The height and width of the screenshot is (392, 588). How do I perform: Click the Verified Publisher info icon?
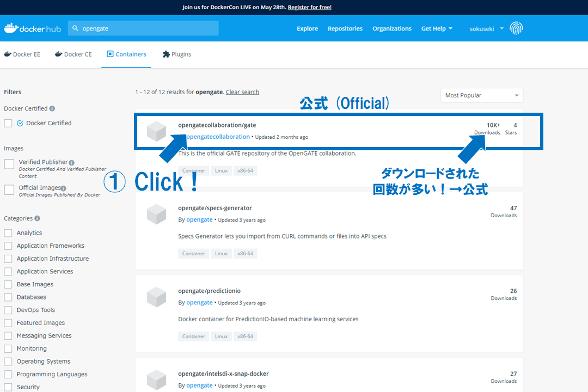tap(72, 162)
